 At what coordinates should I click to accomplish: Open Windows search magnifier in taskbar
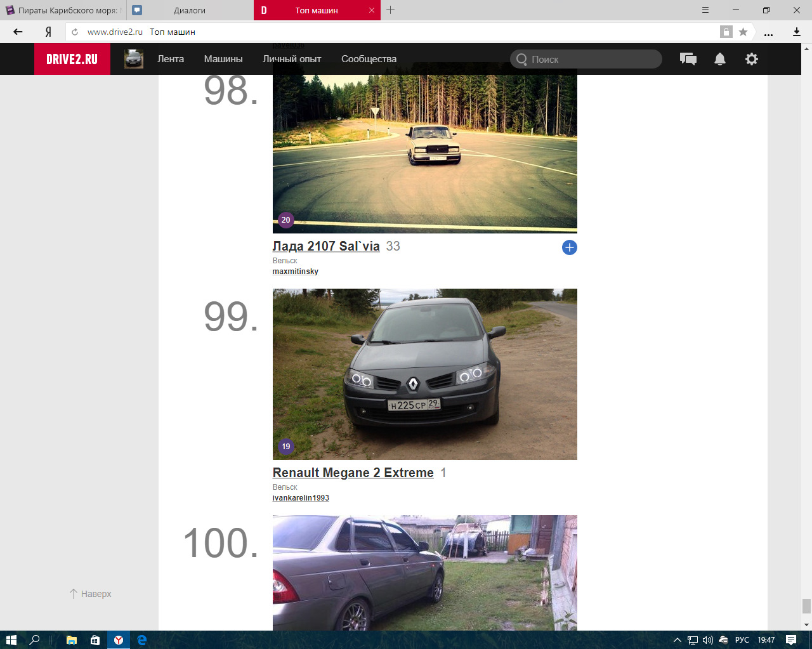(35, 639)
